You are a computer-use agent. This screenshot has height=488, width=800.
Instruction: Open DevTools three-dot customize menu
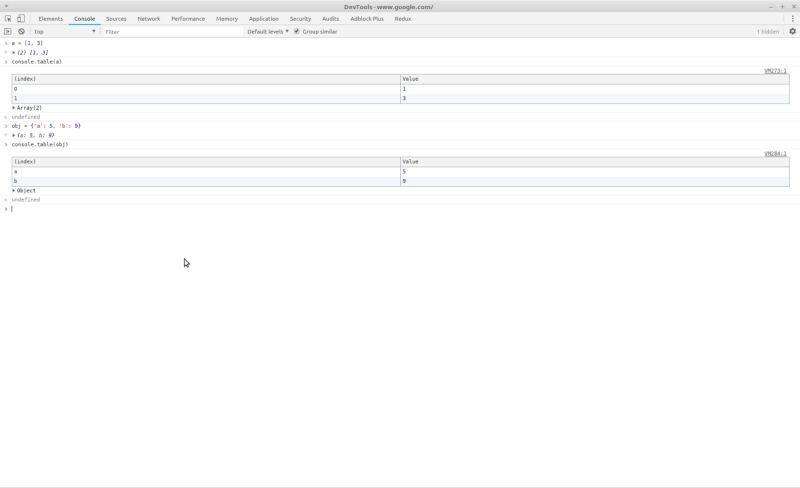coord(792,18)
